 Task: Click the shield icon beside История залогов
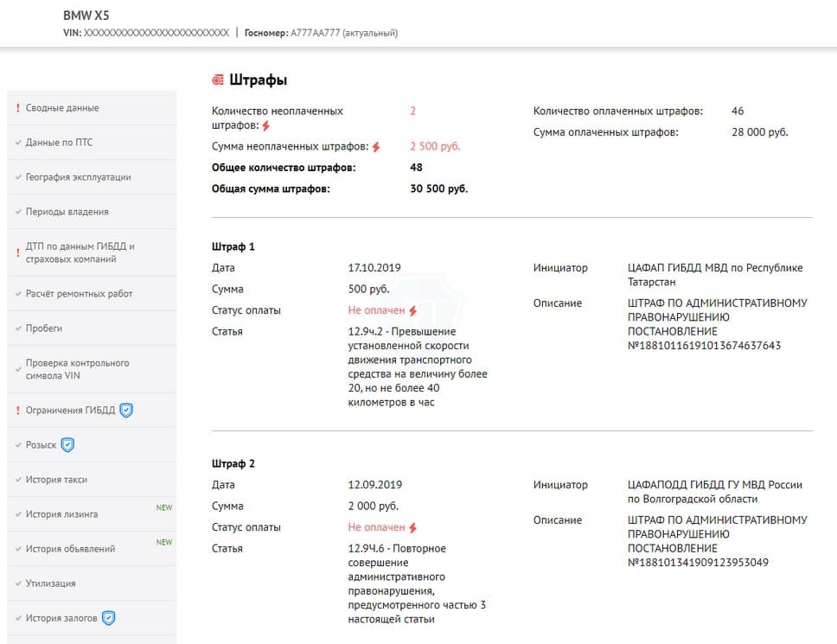pyautogui.click(x=108, y=618)
